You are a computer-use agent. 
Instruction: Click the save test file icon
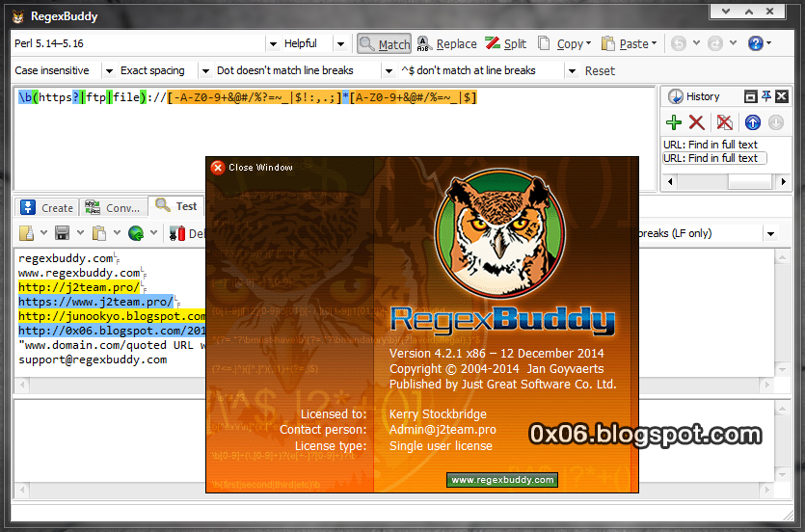point(62,233)
